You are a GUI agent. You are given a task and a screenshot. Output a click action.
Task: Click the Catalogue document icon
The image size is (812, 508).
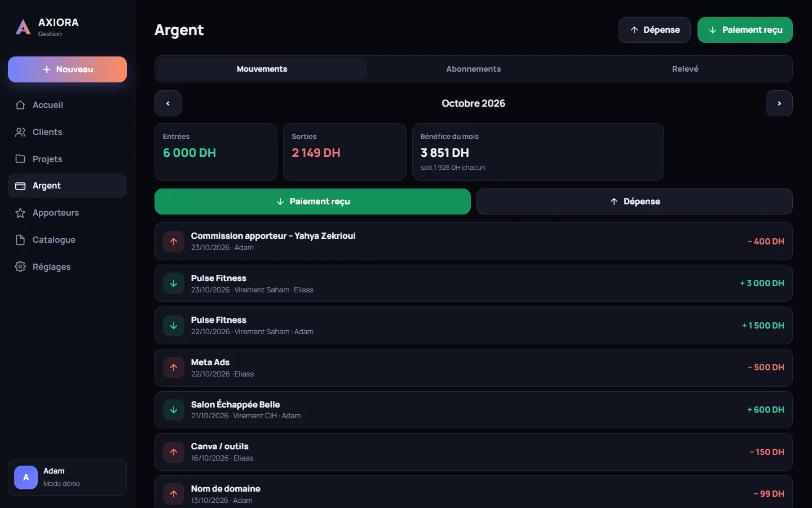pos(20,240)
